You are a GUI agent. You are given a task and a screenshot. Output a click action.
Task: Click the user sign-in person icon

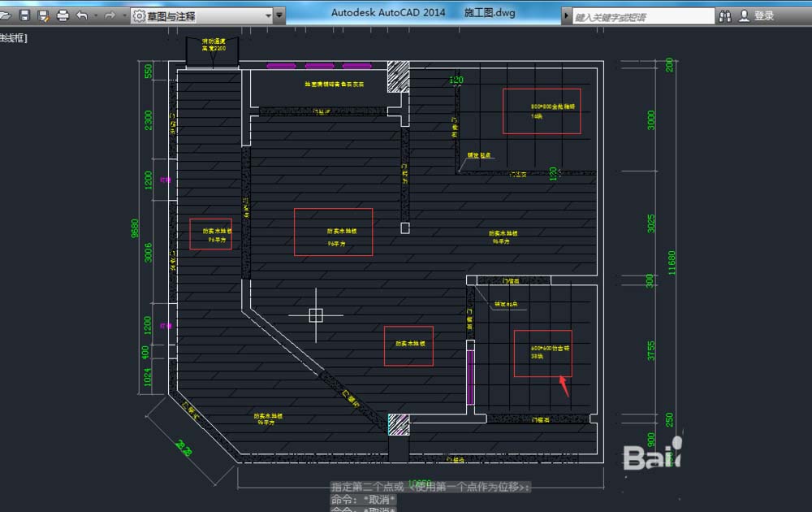click(744, 15)
